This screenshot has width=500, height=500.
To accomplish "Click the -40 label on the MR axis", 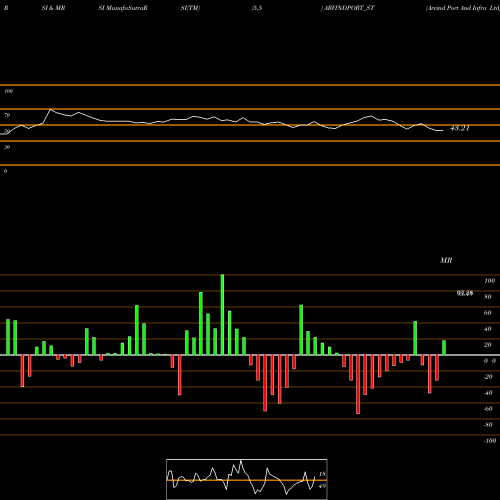I will (x=488, y=393).
